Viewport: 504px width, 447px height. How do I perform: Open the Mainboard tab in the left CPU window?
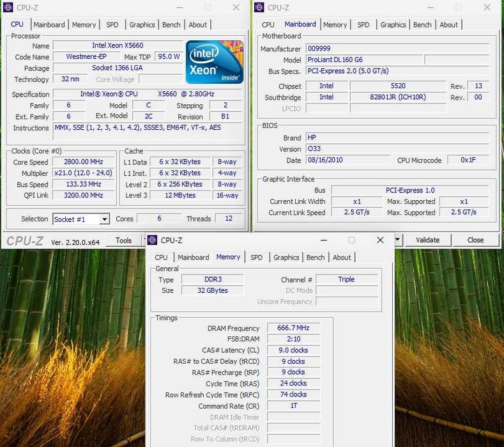49,25
